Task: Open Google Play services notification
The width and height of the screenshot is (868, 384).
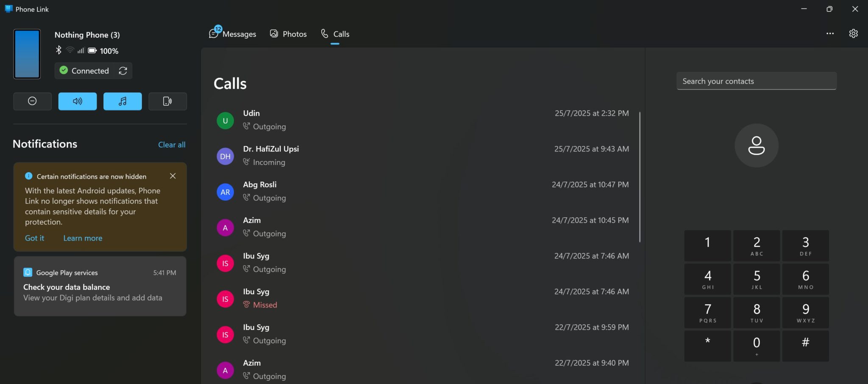Action: point(100,286)
